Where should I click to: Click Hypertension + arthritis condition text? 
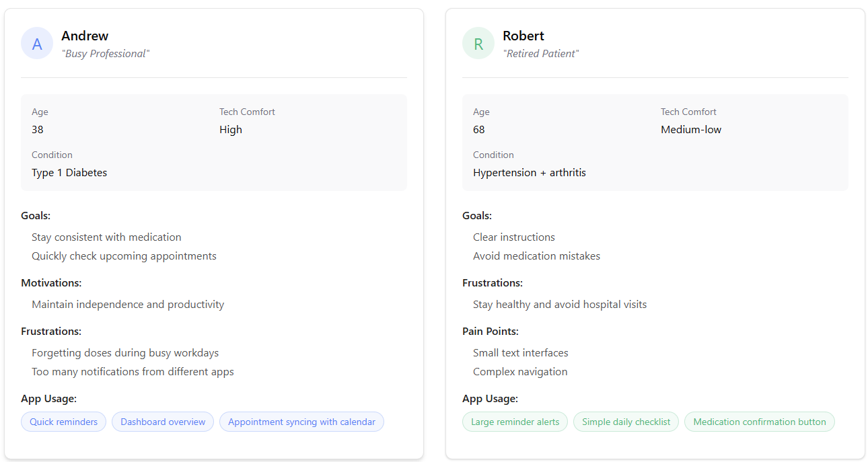(x=529, y=172)
